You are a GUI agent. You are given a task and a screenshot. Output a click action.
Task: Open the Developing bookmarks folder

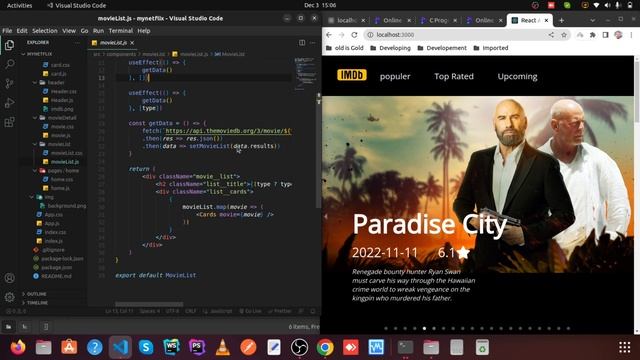[390, 48]
